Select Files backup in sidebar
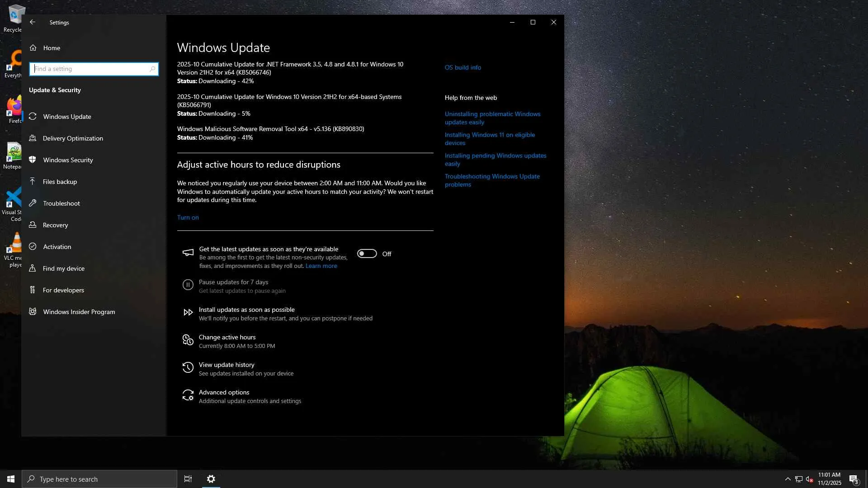The image size is (868, 488). 60,182
